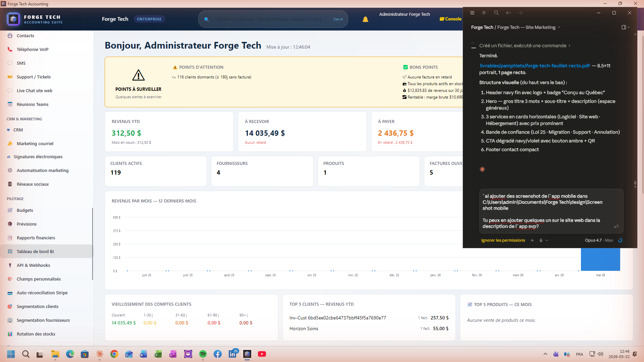Open Windows Start button on taskbar

tap(11, 354)
